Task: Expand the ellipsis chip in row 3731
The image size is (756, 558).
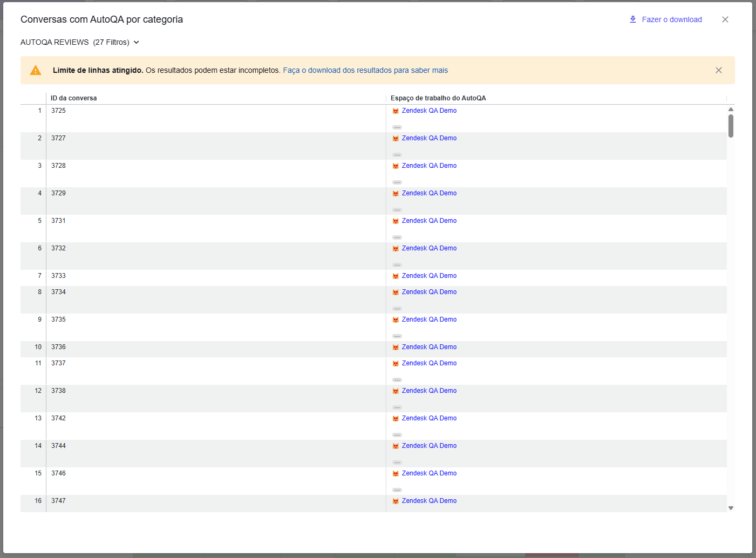Action: (x=397, y=237)
